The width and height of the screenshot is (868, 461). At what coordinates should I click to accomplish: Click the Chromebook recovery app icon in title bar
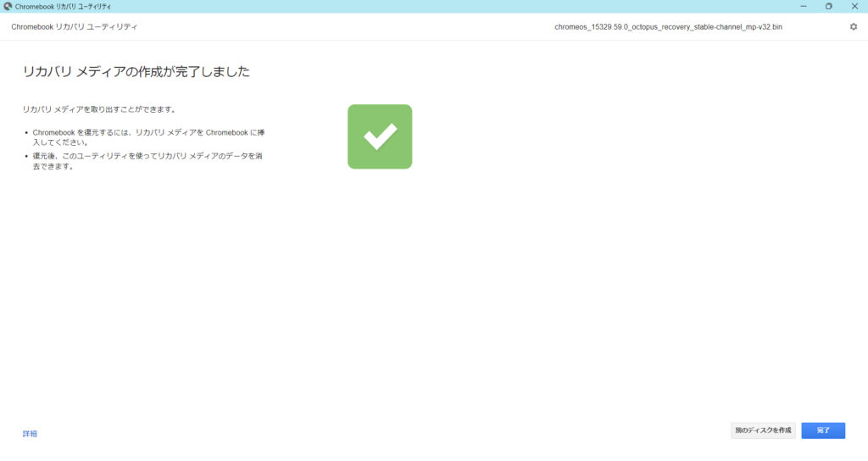coord(8,6)
